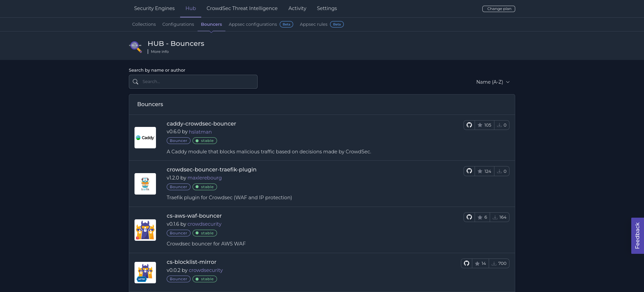Focus the search by name field
Image resolution: width=644 pixels, height=292 pixels.
pyautogui.click(x=198, y=82)
